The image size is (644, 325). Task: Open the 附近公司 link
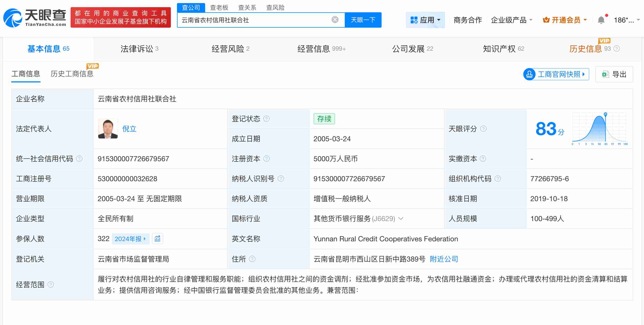(444, 259)
